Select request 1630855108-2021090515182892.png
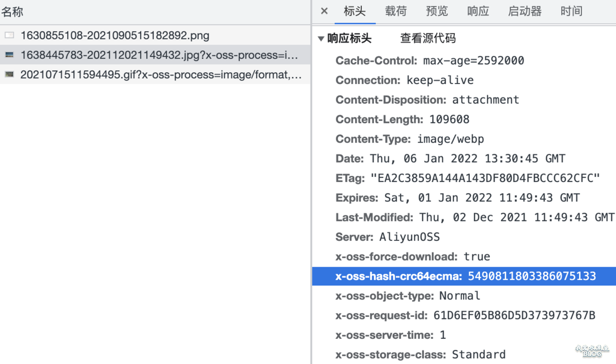 [x=114, y=35]
